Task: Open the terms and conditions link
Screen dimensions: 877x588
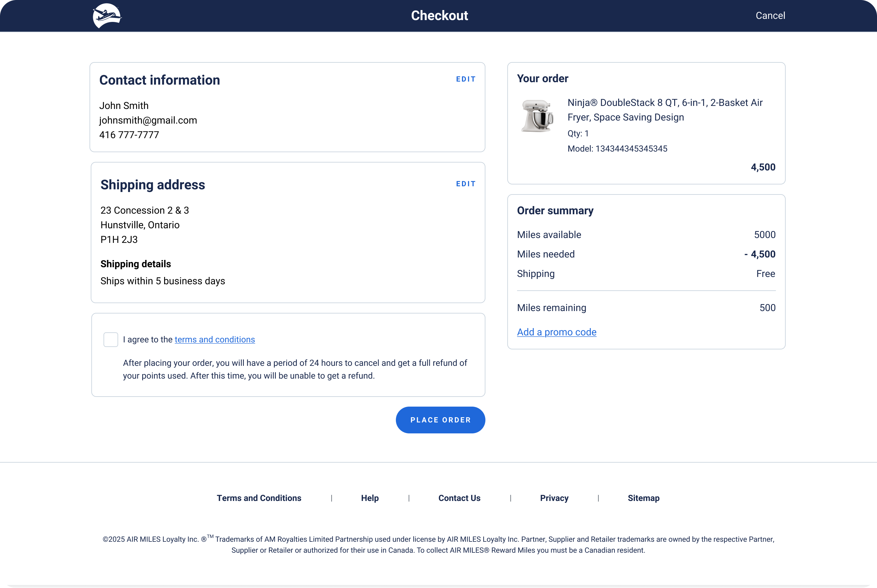Action: (x=214, y=339)
